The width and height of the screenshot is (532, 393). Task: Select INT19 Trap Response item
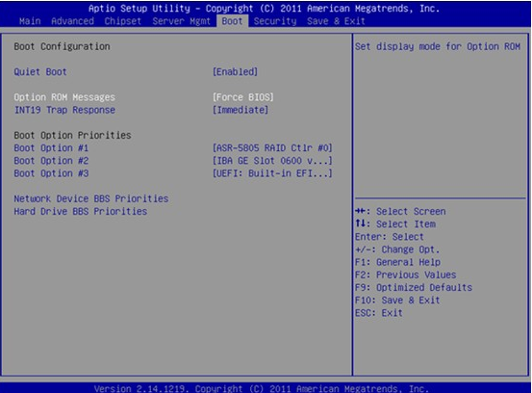[64, 110]
